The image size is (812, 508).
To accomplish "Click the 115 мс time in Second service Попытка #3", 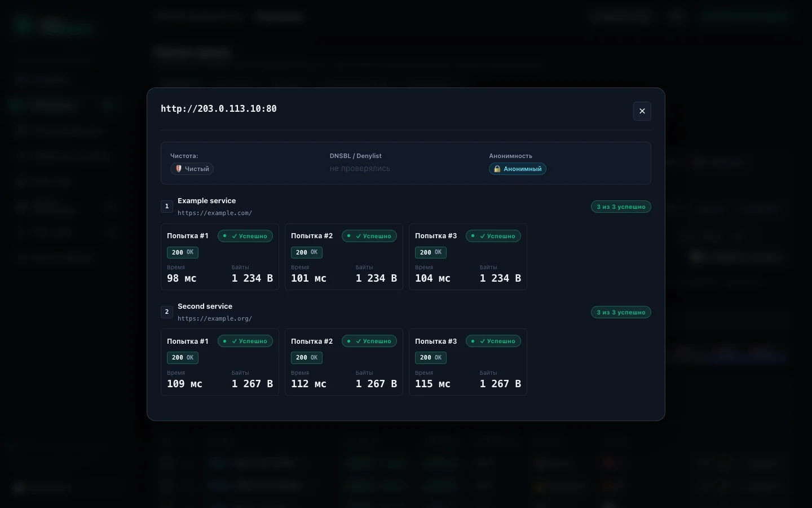I will 433,384.
